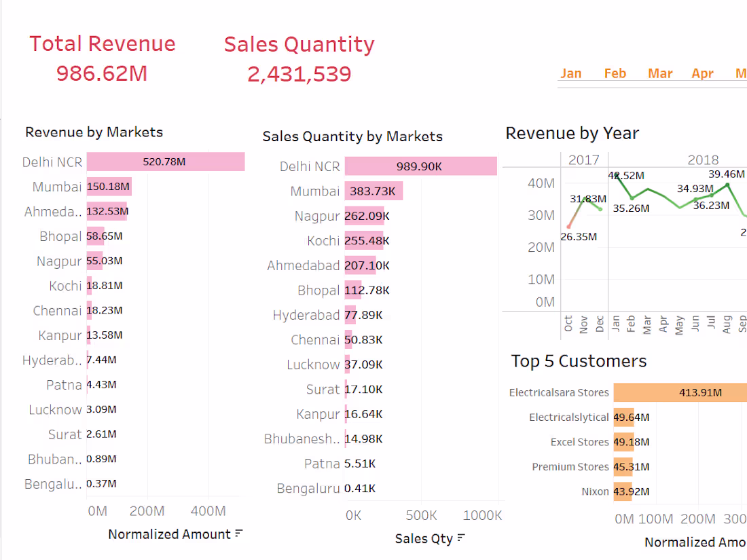Switch to the Mar month filter
Viewport: 747px width, 560px height.
(659, 73)
